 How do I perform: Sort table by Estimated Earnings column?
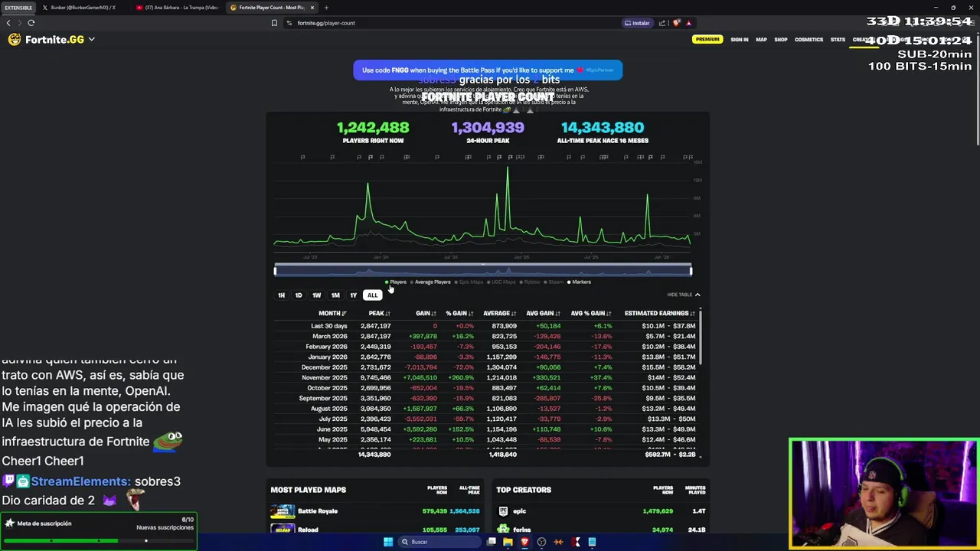coord(659,313)
